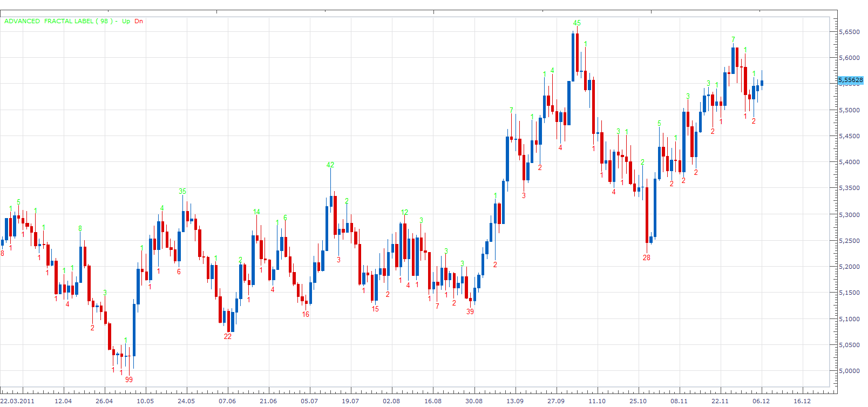Click the red fractal label 28
Viewport: 868px width, 407px height.
click(647, 257)
